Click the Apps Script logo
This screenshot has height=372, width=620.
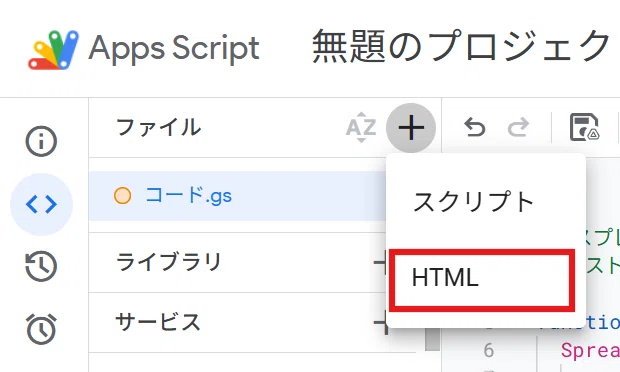[53, 50]
